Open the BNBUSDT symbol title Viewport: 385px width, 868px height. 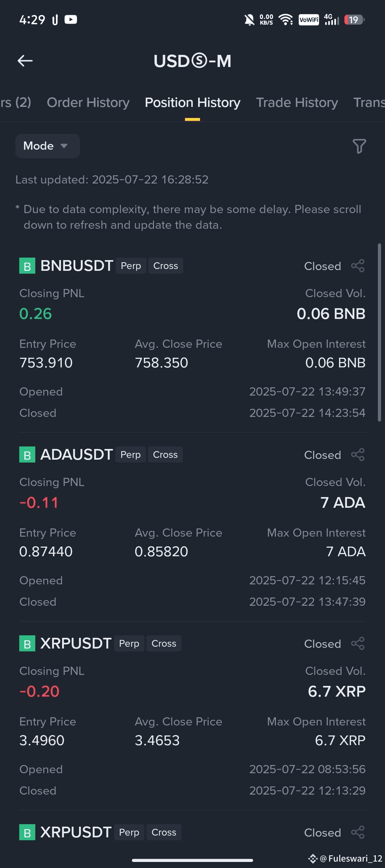pos(77,266)
